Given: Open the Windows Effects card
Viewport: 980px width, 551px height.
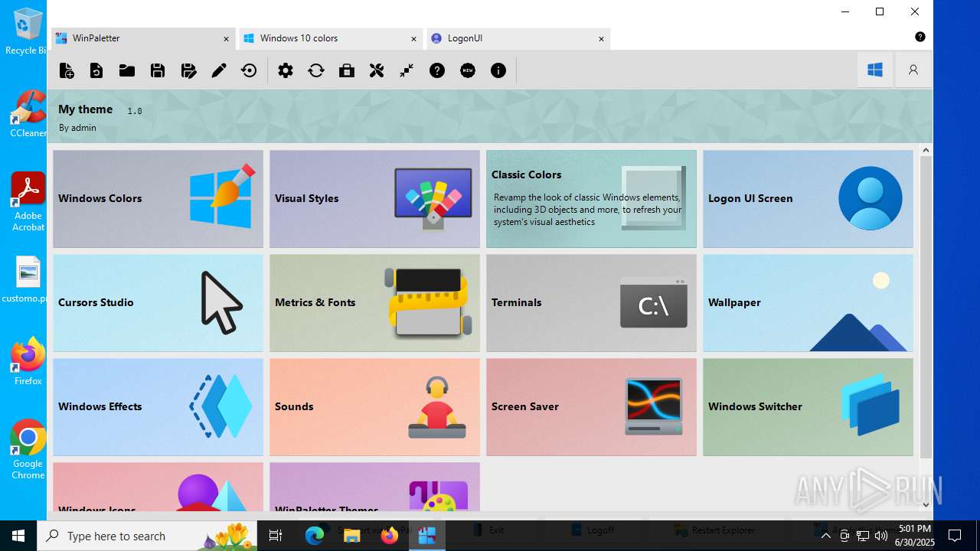Looking at the screenshot, I should point(158,407).
